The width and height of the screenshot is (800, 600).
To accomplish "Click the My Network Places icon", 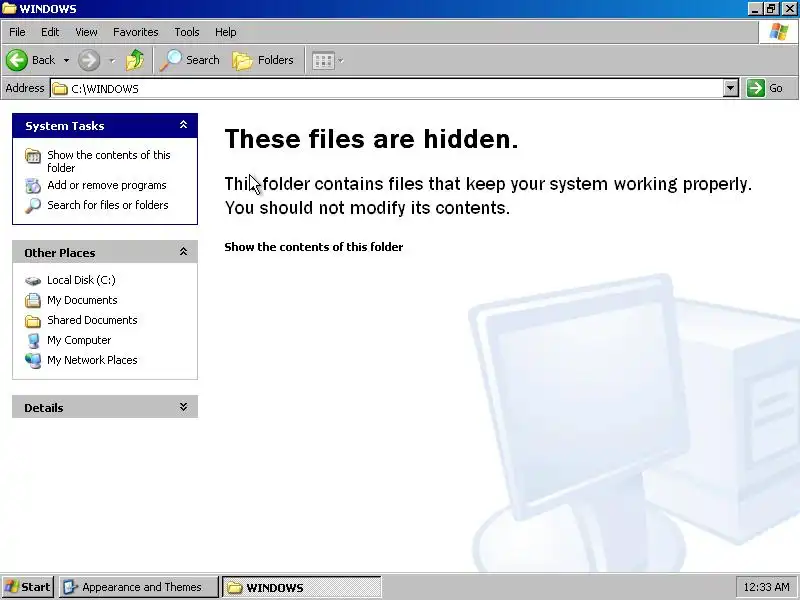I will 33,360.
